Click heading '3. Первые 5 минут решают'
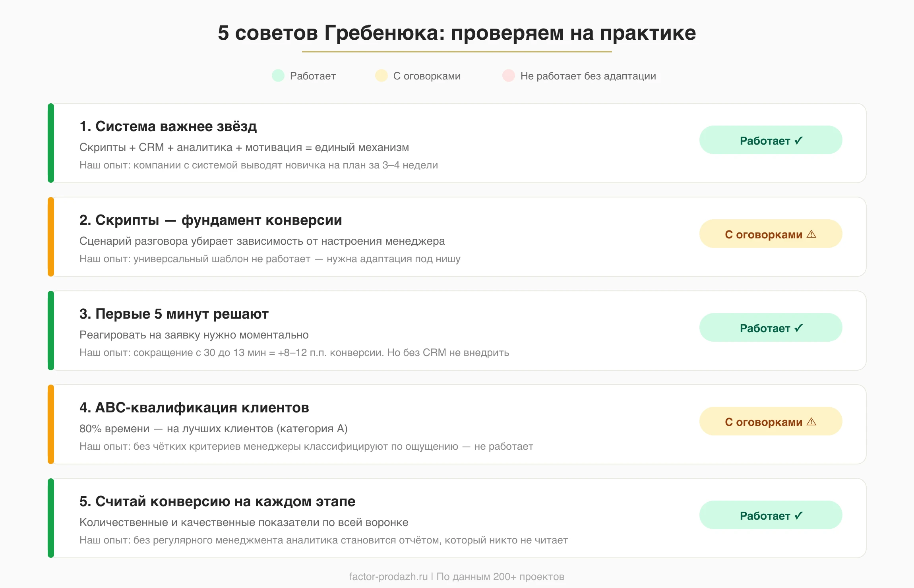The width and height of the screenshot is (914, 588). click(x=174, y=314)
